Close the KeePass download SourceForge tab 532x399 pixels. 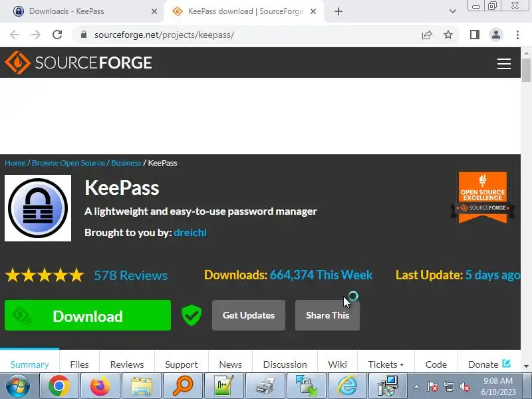(x=313, y=11)
